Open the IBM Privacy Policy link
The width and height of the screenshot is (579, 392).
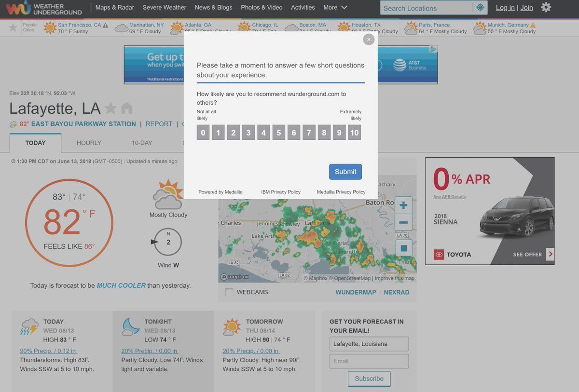click(x=281, y=192)
